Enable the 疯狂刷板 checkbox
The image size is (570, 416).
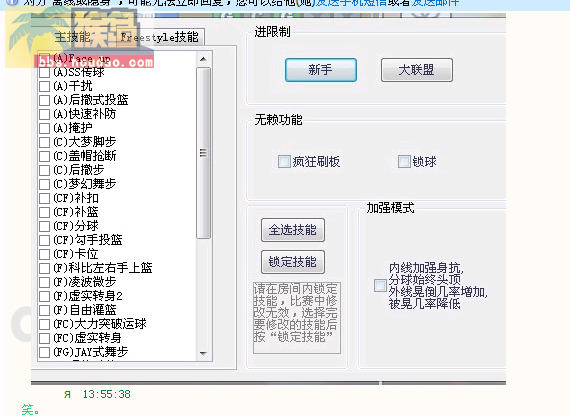pyautogui.click(x=284, y=161)
